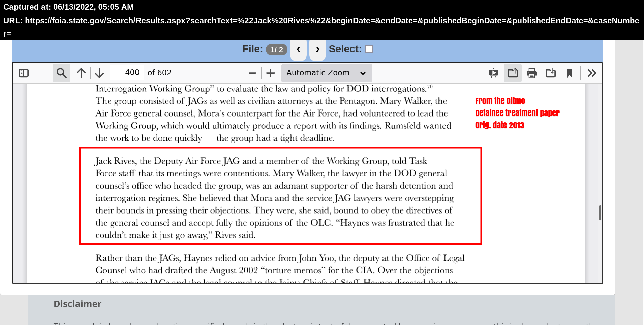Image resolution: width=644 pixels, height=325 pixels.
Task: Open the Automatic Zoom dropdown
Action: pos(327,73)
